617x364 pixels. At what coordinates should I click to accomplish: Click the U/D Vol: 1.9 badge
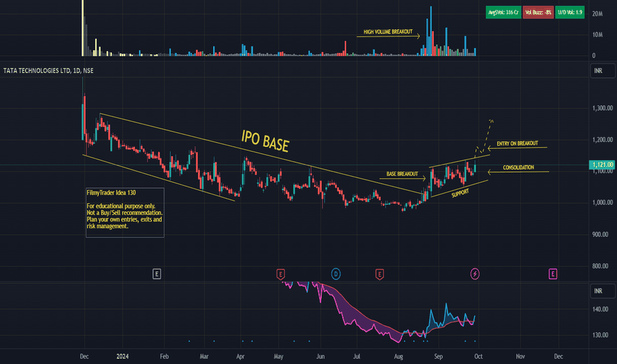(x=570, y=12)
